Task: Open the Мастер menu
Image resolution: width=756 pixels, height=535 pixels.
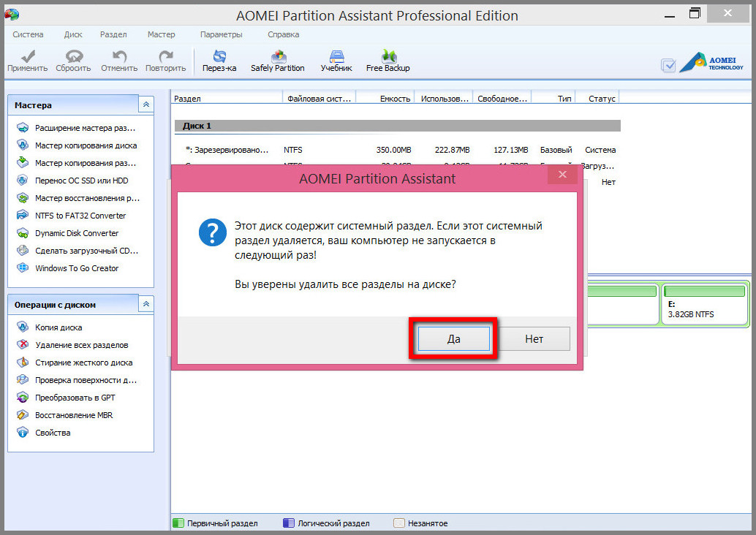Action: (162, 34)
